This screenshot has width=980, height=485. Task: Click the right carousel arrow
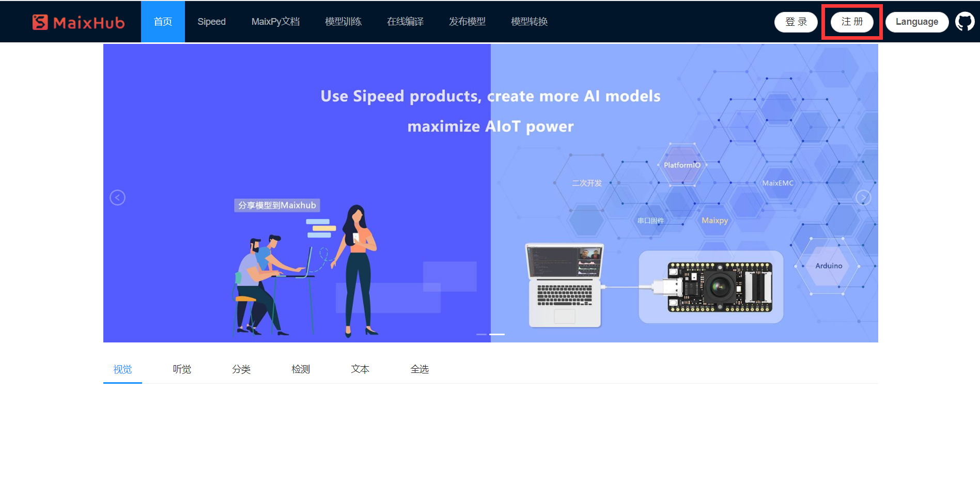coord(863,197)
